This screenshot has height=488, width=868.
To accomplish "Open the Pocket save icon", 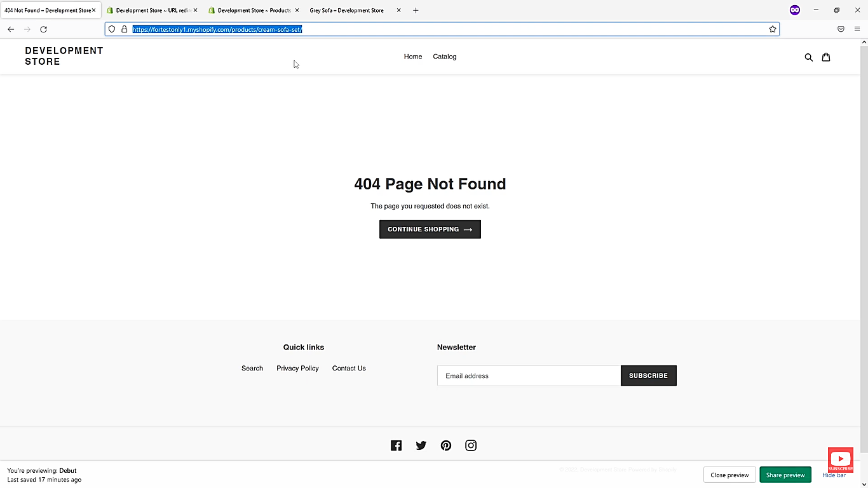I will click(x=841, y=29).
